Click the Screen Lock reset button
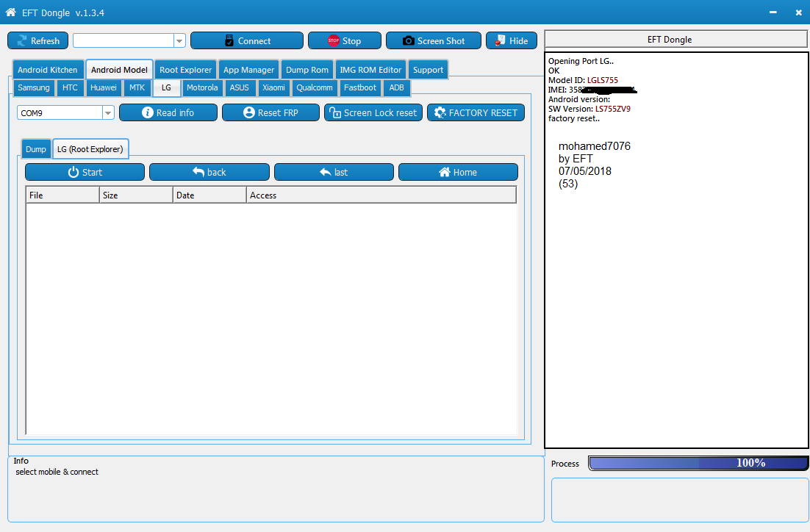 (373, 112)
